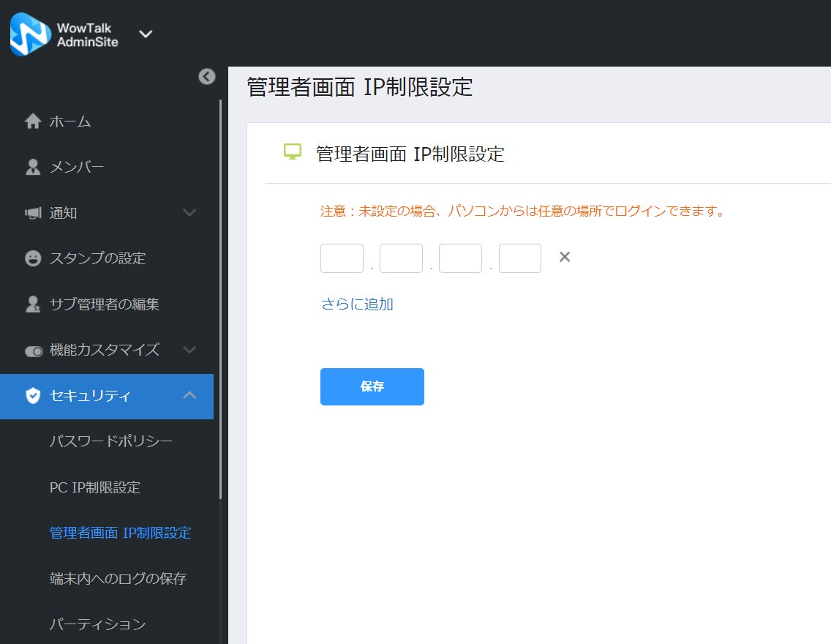This screenshot has height=644, width=831.
Task: Select 端末内へのログの保存 submenu item
Action: [x=118, y=579]
